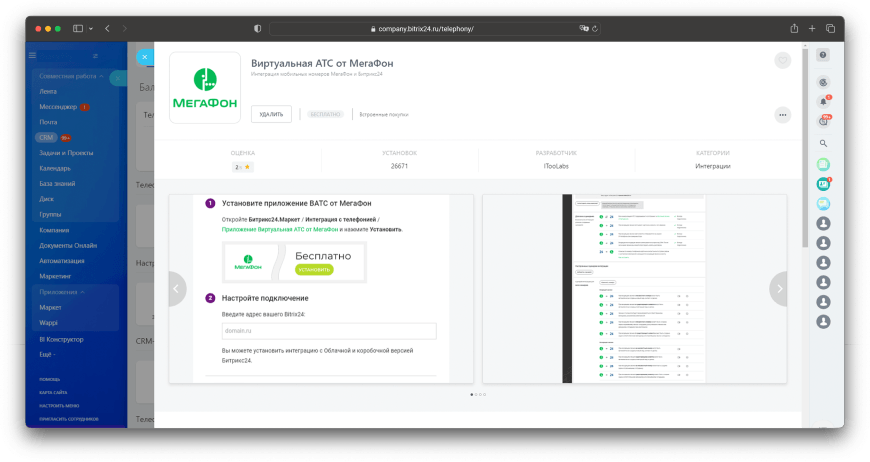The height and width of the screenshot is (462, 870).
Task: Open Мессенджер in left menu
Action: coord(58,106)
